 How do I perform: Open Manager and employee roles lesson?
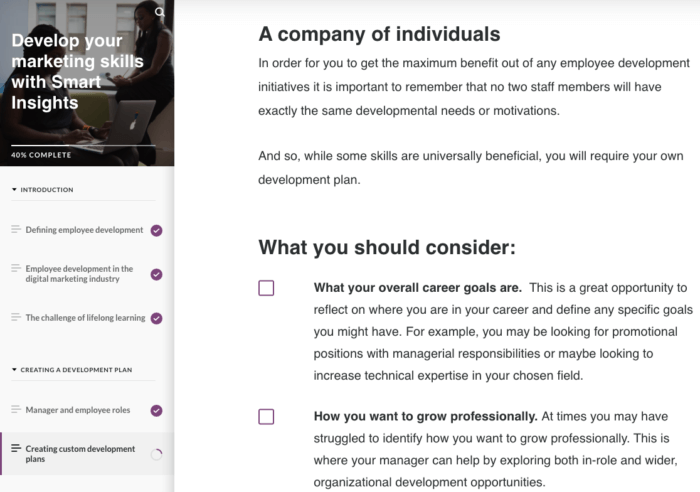(x=78, y=410)
